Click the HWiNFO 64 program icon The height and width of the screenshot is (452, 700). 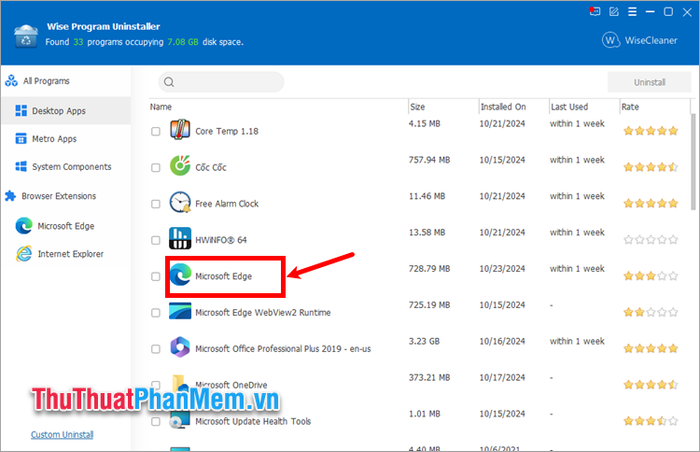coord(180,239)
